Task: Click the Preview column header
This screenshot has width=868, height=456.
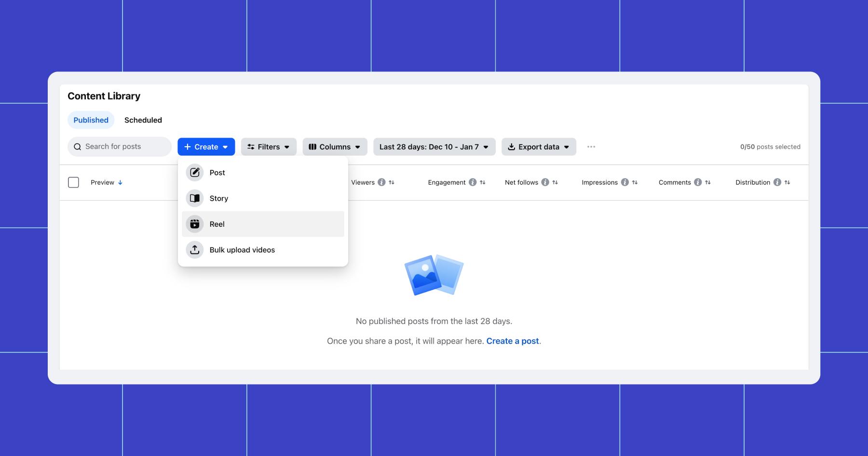Action: pos(102,182)
